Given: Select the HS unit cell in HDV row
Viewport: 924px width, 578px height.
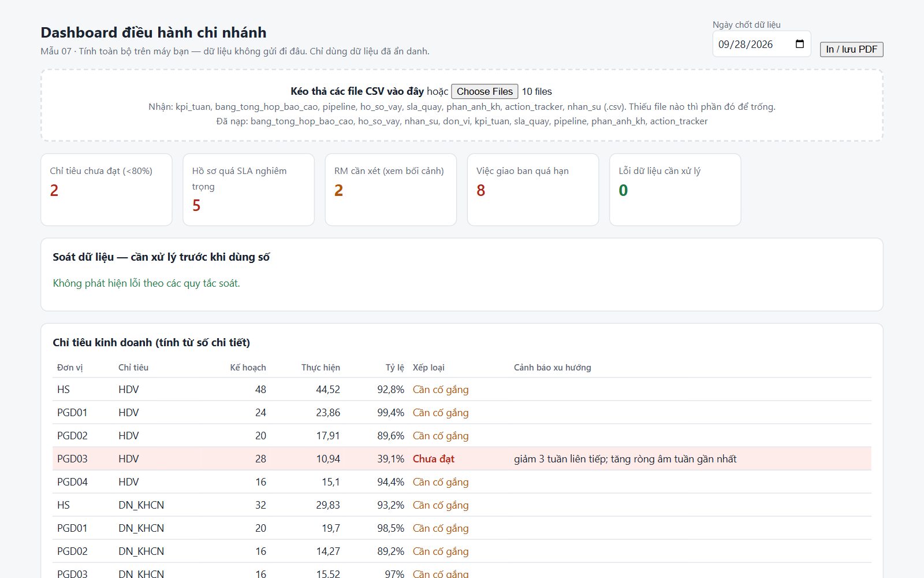Looking at the screenshot, I should tap(64, 390).
